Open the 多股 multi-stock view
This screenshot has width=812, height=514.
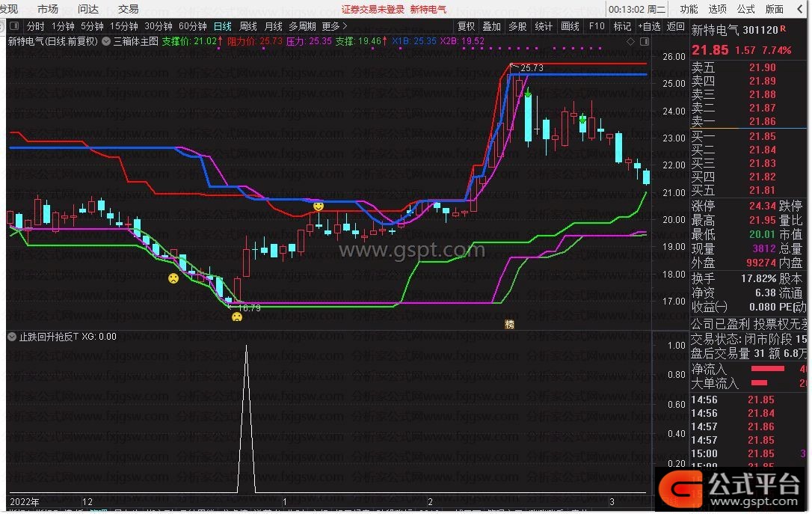pyautogui.click(x=518, y=26)
